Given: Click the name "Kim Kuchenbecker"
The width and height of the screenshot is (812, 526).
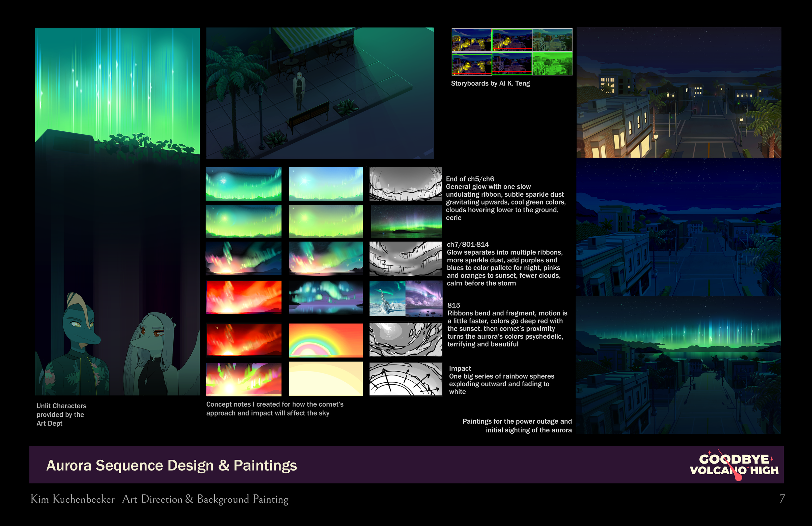Looking at the screenshot, I should tap(73, 499).
